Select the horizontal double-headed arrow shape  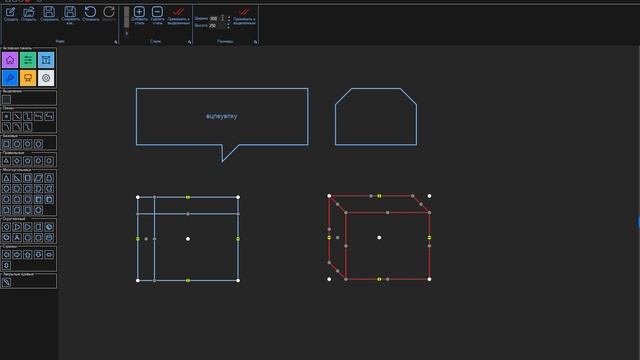49,255
